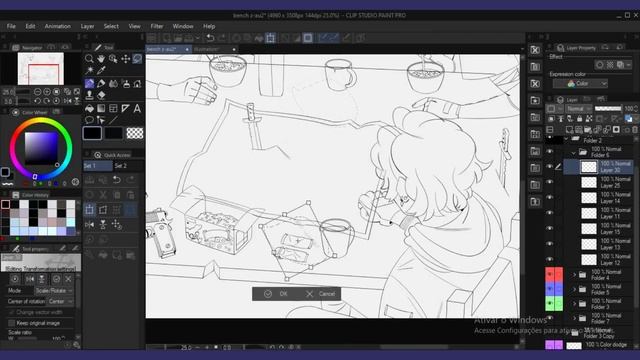Click the lock layer icon
This screenshot has height=360, width=640.
[579, 119]
